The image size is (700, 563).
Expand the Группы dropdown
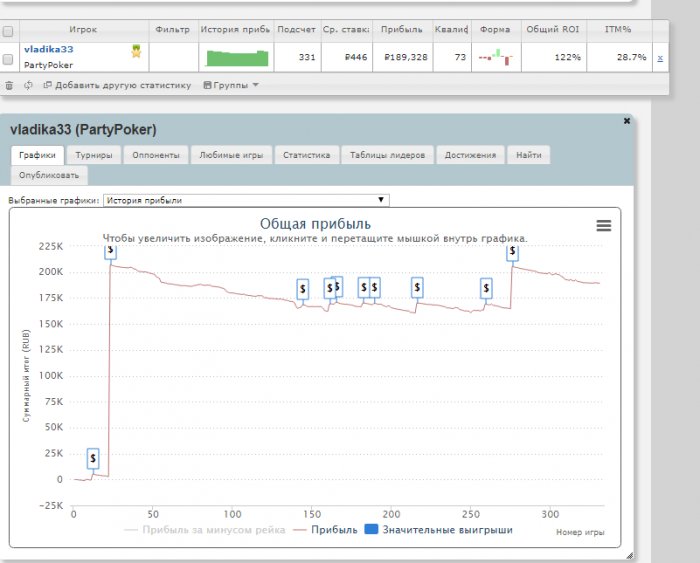(231, 86)
